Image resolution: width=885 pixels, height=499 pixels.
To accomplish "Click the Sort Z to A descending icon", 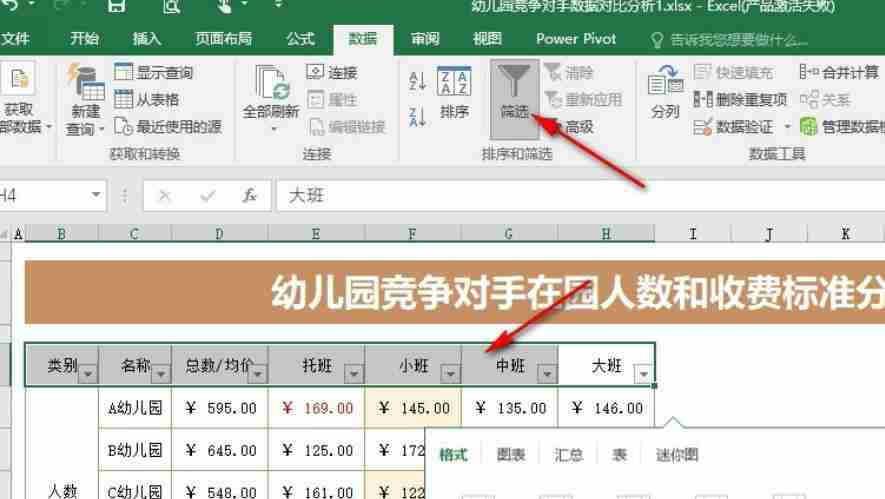I will click(x=417, y=116).
